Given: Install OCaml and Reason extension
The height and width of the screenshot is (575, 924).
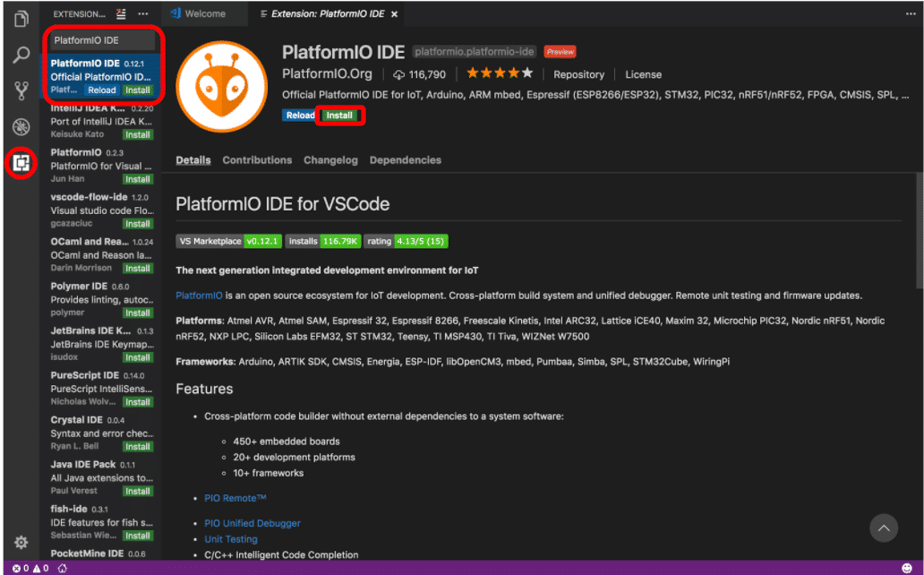Looking at the screenshot, I should (137, 269).
